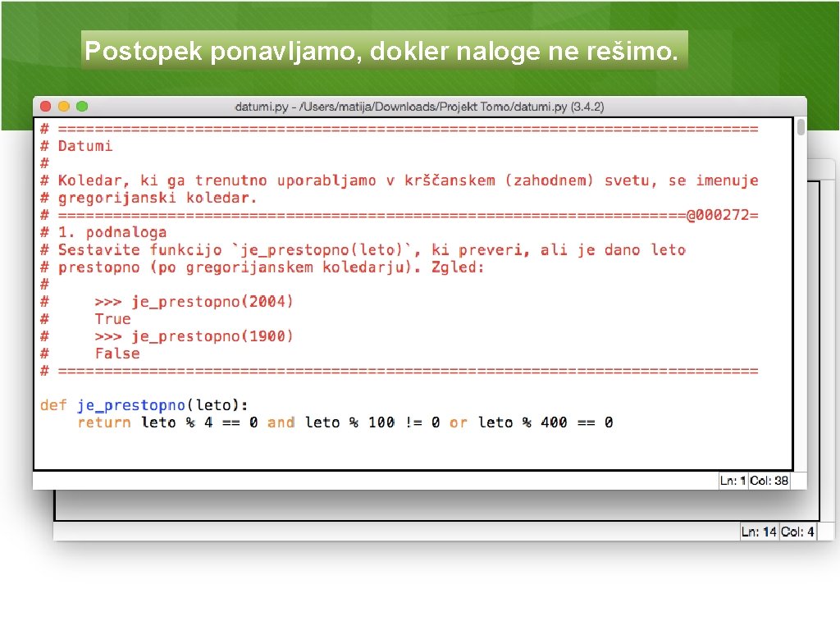This screenshot has width=840, height=630.
Task: Click the 'and' keyword in the return statement
Action: [x=281, y=422]
